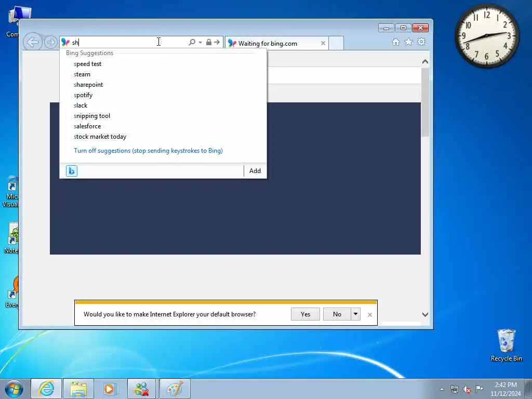Show hidden tray icons arrow

tap(442, 389)
